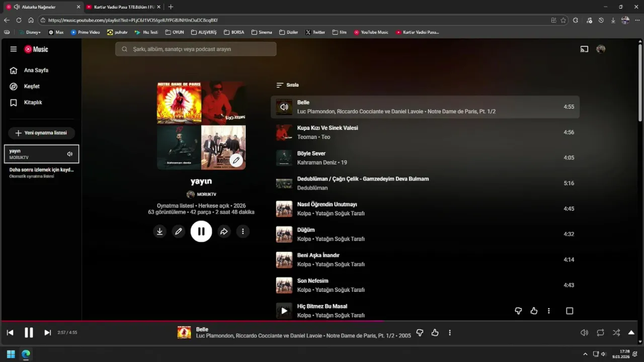This screenshot has width=644, height=362.
Task: Reload the page
Action: (19, 20)
